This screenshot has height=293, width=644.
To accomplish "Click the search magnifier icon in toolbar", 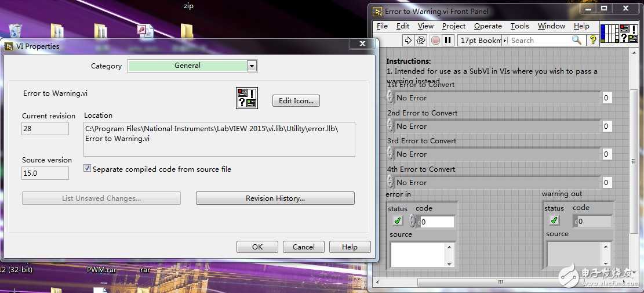I will point(577,40).
